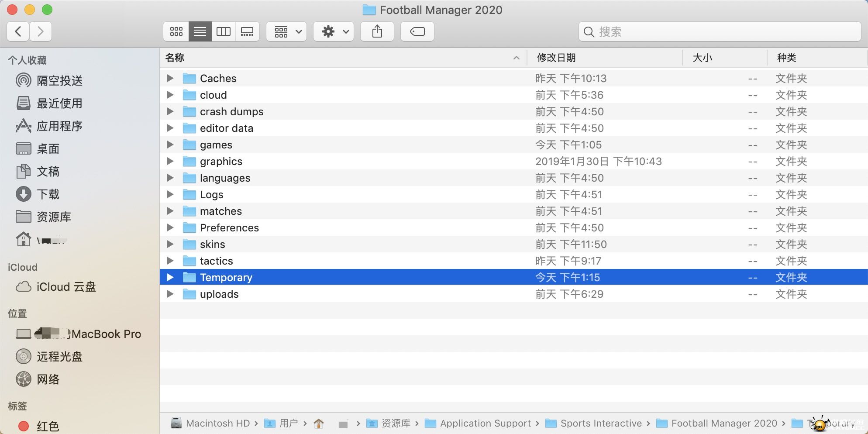Select the Preferences folder icon

[x=189, y=227]
